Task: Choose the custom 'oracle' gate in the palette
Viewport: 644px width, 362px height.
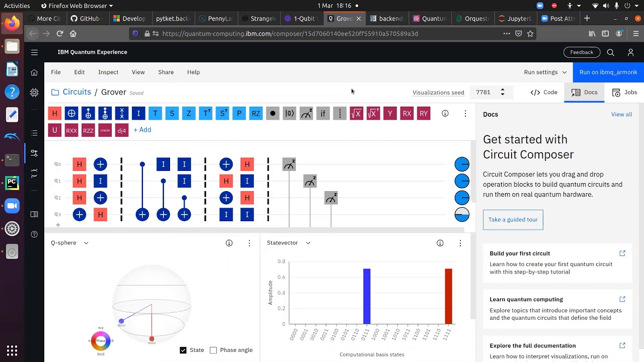Action: [x=105, y=130]
